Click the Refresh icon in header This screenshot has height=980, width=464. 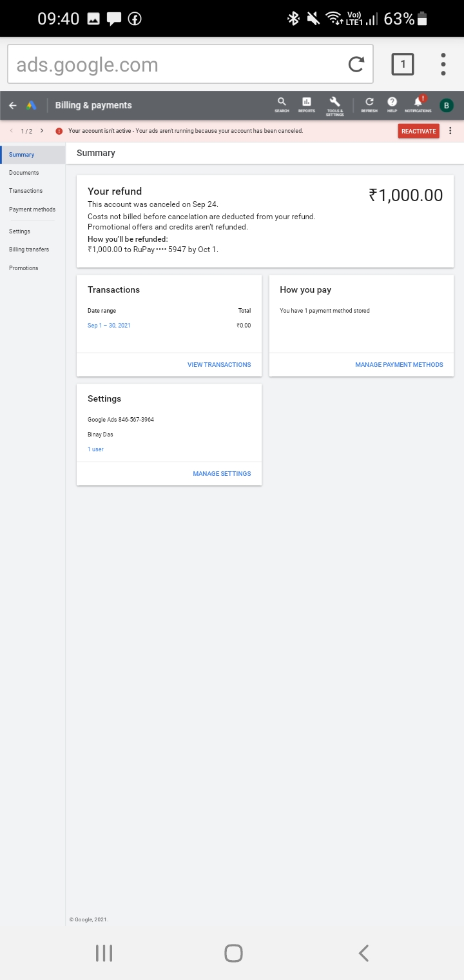point(369,104)
